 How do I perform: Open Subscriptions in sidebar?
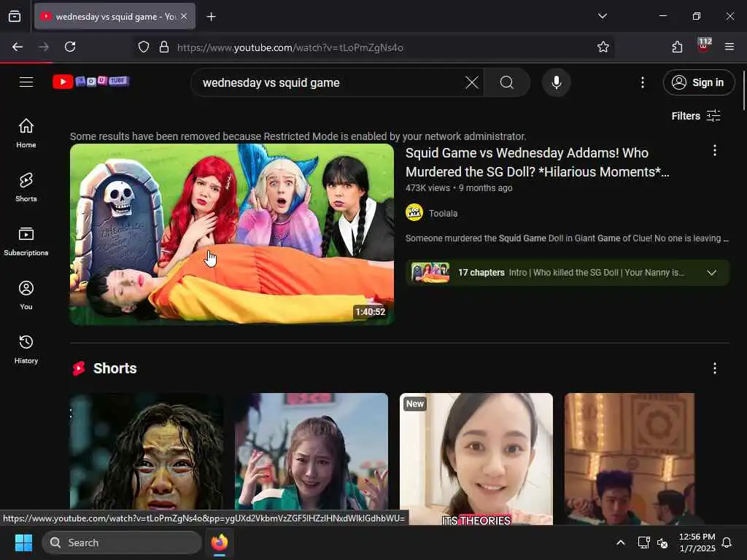(26, 241)
